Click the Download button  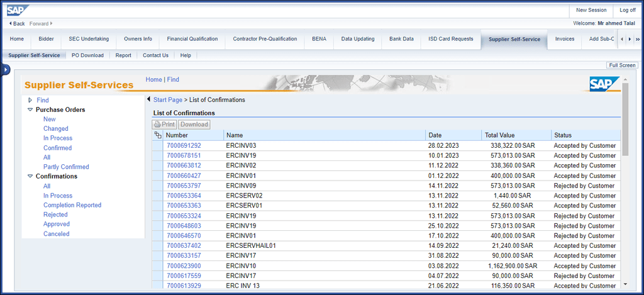pos(194,124)
